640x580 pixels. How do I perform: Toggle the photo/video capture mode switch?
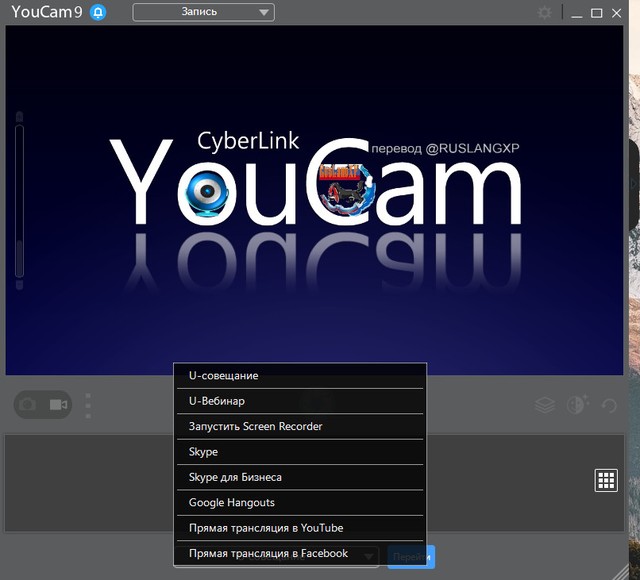tap(43, 405)
